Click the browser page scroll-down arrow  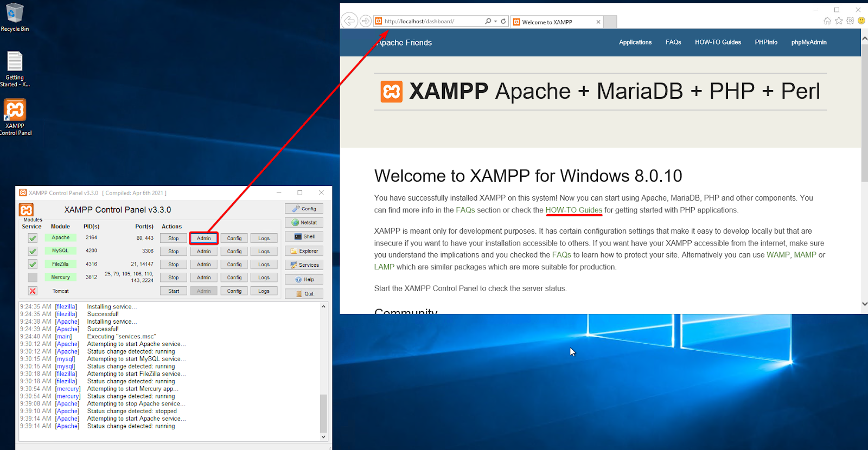(x=864, y=304)
